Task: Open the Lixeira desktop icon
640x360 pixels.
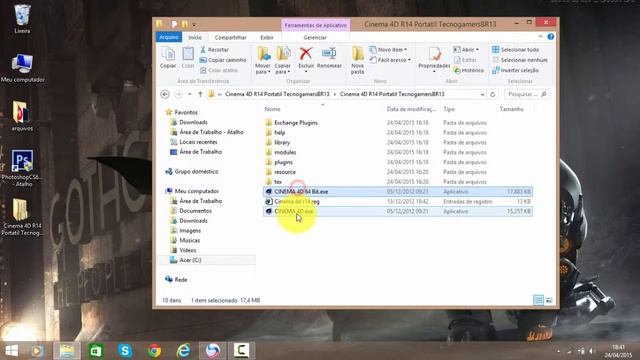Action: coord(22,19)
